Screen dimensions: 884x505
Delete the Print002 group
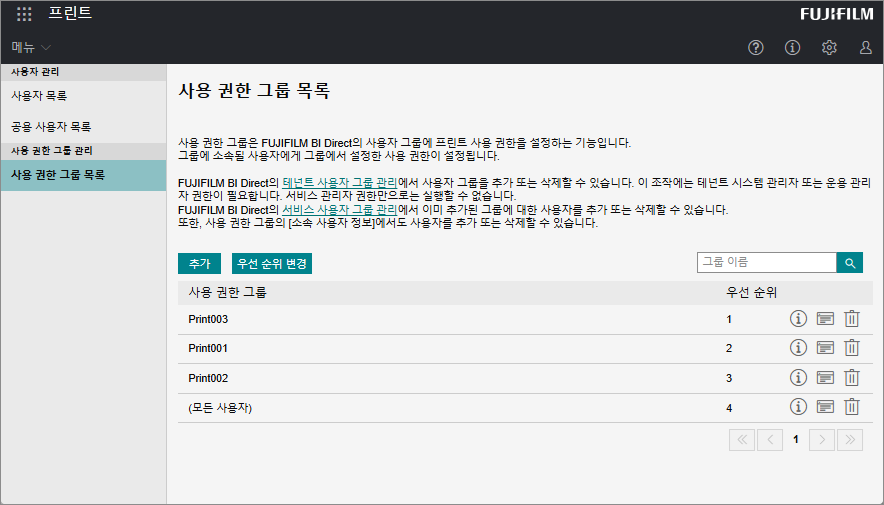coord(852,377)
